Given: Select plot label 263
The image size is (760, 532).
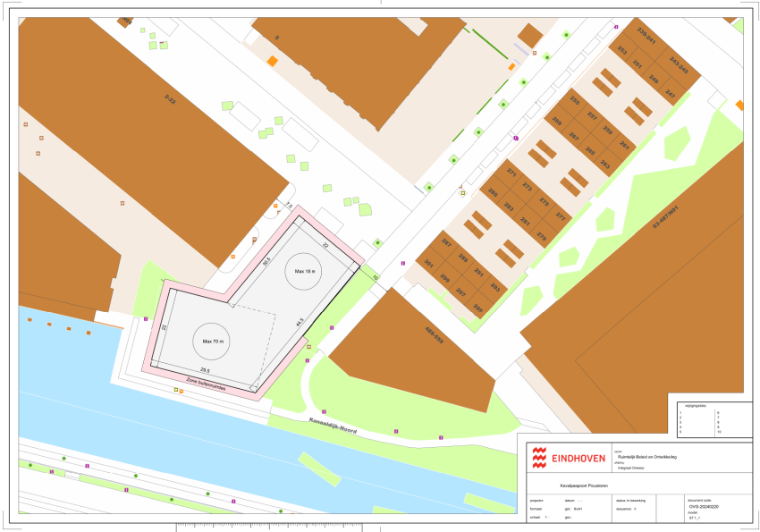Looking at the screenshot, I should tap(605, 162).
